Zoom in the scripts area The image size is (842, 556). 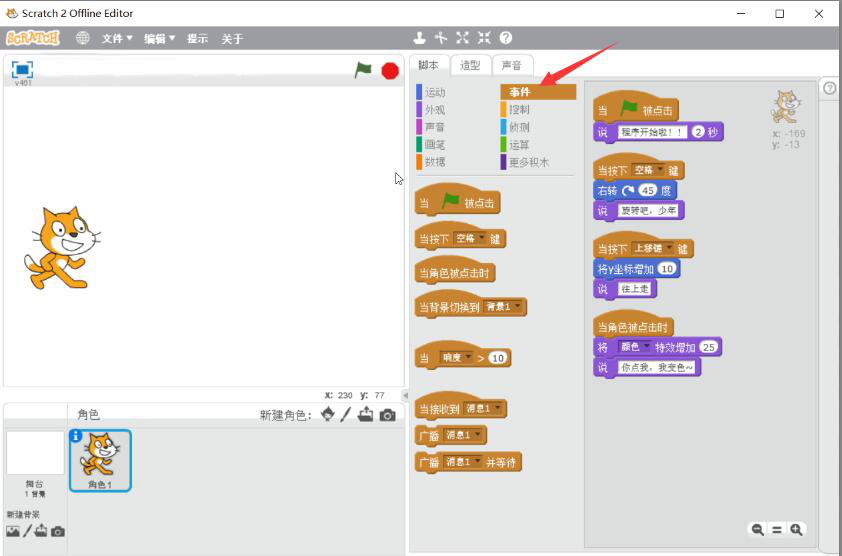[796, 530]
